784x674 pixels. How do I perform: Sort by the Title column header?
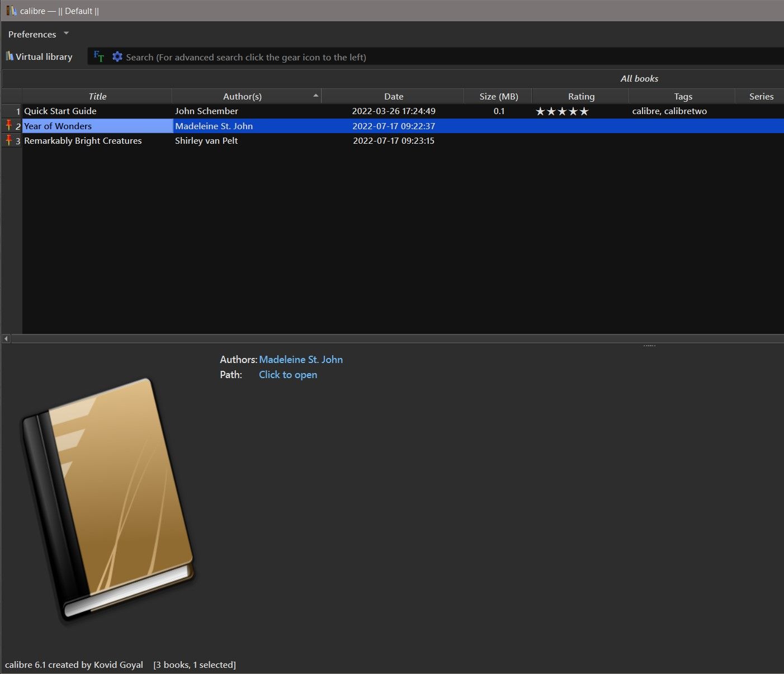pyautogui.click(x=97, y=96)
